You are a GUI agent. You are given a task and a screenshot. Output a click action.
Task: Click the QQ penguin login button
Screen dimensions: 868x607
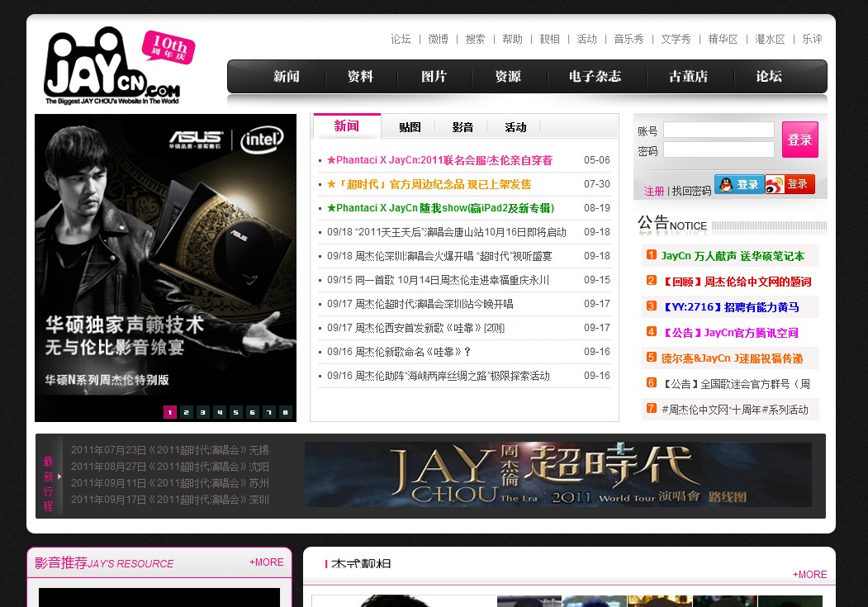point(739,184)
